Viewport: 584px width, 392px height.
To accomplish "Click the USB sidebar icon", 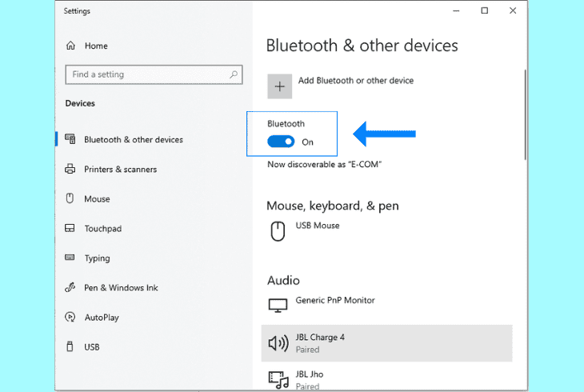I will pyautogui.click(x=70, y=346).
